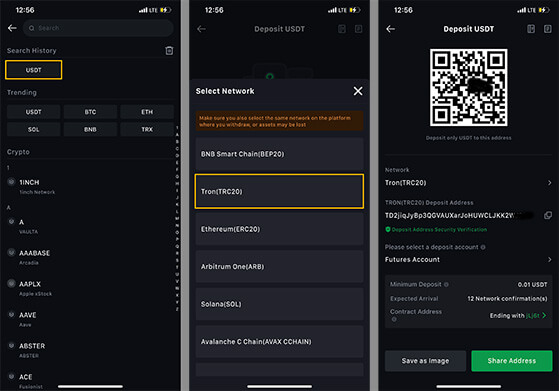Open the 1INCH coin row
Viewport: 559px width, 391px height.
(89, 186)
